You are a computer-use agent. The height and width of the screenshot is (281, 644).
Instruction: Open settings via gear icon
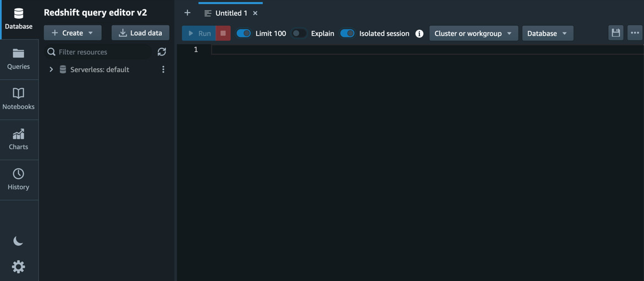(18, 267)
